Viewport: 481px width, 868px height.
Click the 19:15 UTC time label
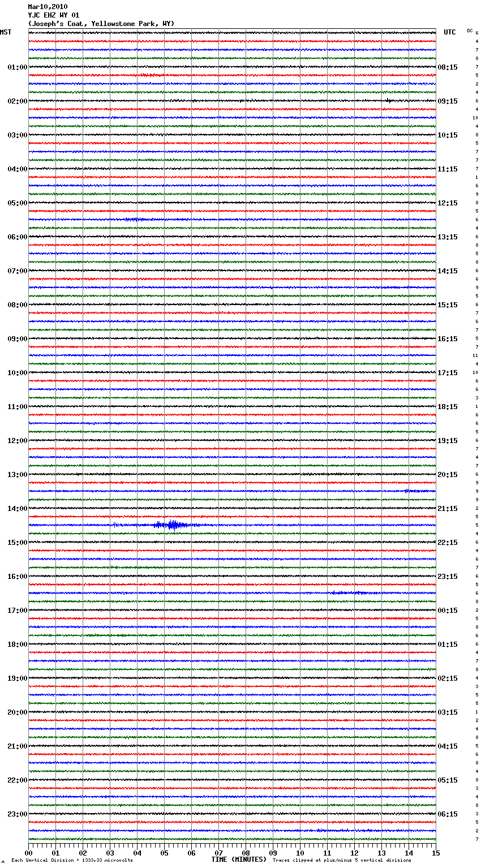coord(448,441)
